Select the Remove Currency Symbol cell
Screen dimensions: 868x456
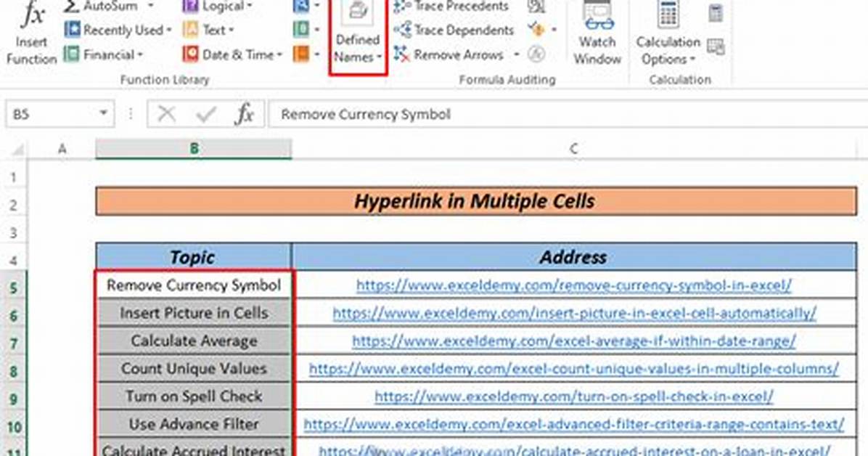(194, 285)
